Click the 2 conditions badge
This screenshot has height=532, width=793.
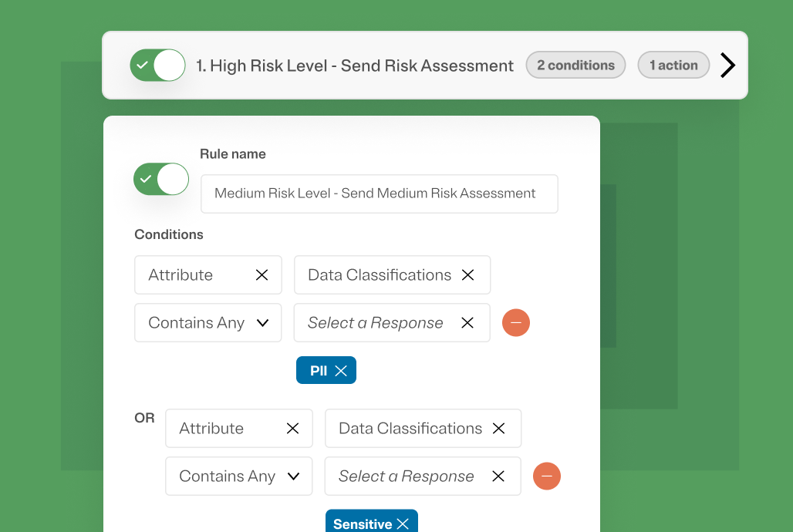(575, 65)
